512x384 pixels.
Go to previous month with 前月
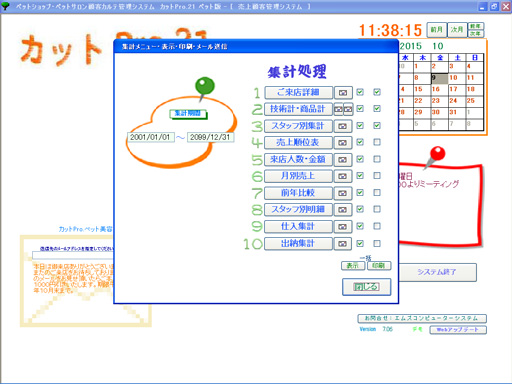(x=436, y=30)
